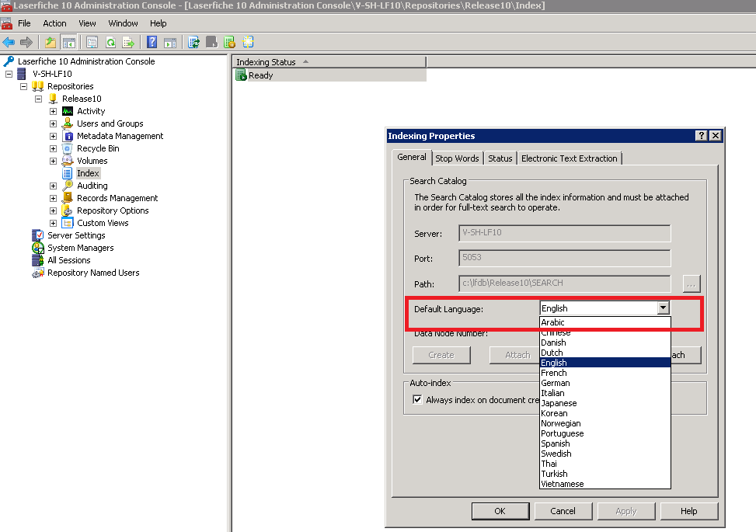756x532 pixels.
Task: Collapse the Repositories node
Action: click(23, 87)
